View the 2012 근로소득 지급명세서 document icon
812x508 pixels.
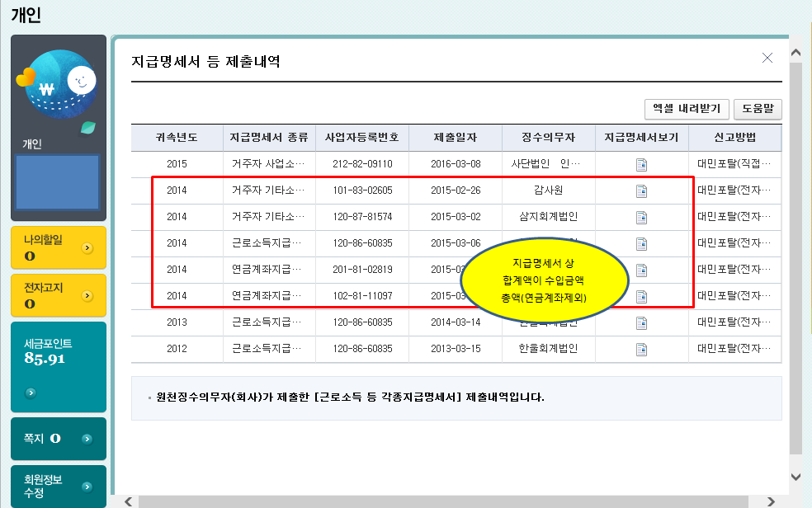(x=641, y=349)
